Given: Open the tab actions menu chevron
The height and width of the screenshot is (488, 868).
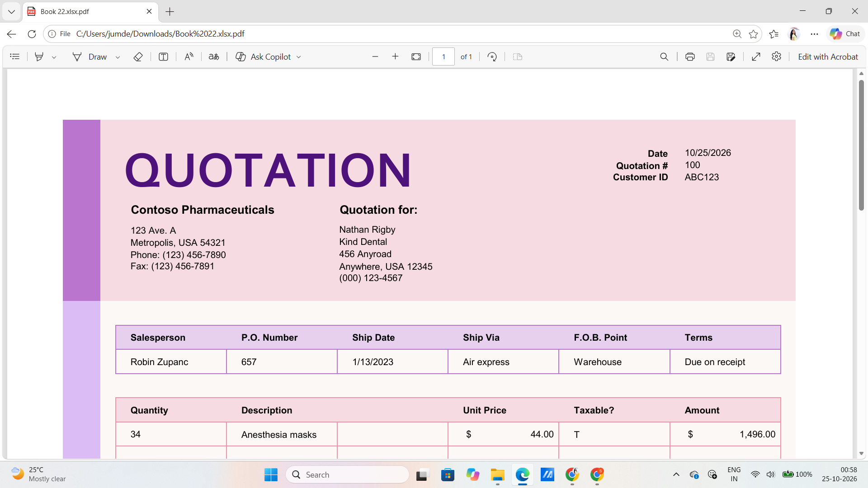Looking at the screenshot, I should pyautogui.click(x=11, y=12).
